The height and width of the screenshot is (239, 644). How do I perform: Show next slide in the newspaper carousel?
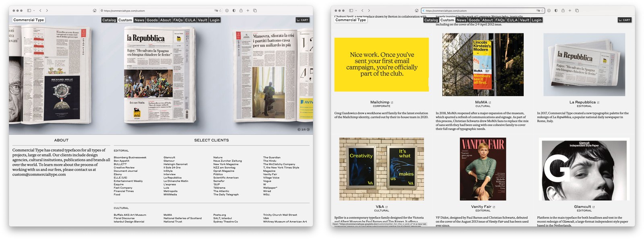(308, 130)
